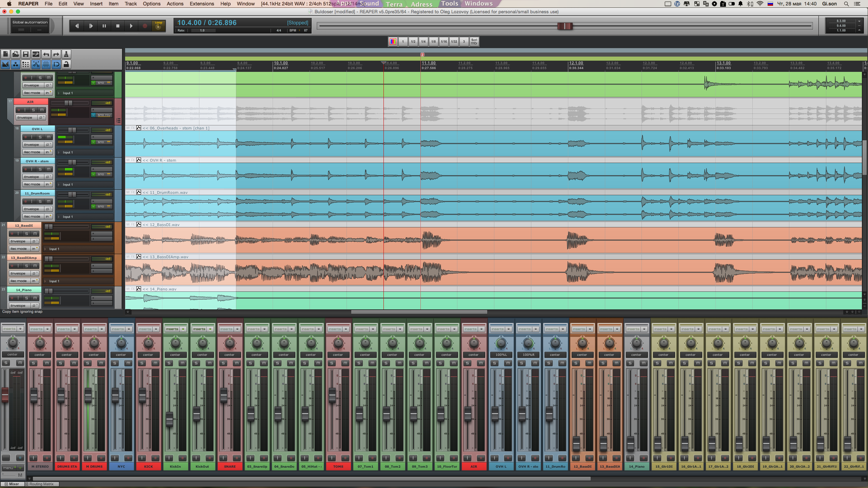Open the mixer menu dropdown button
The height and width of the screenshot is (488, 868).
pyautogui.click(x=13, y=468)
